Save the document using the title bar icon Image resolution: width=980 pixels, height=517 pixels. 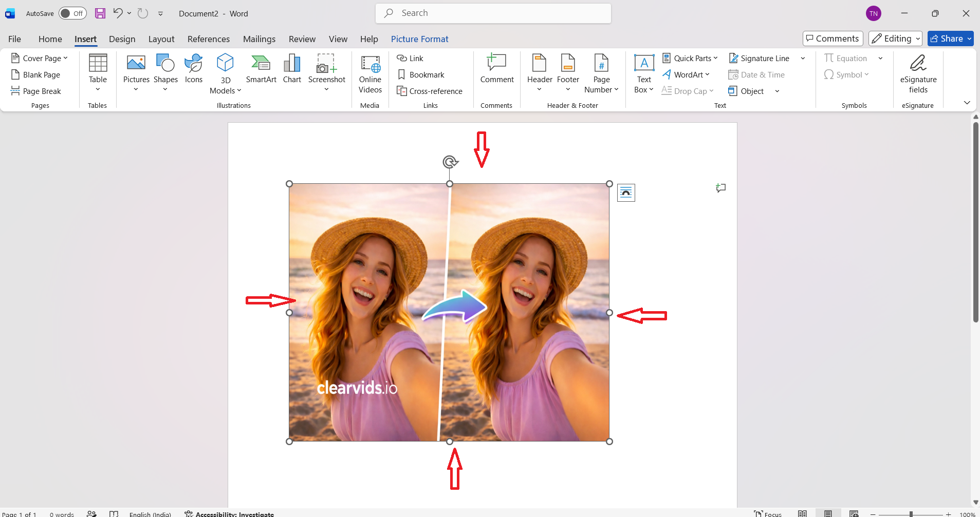pyautogui.click(x=100, y=13)
